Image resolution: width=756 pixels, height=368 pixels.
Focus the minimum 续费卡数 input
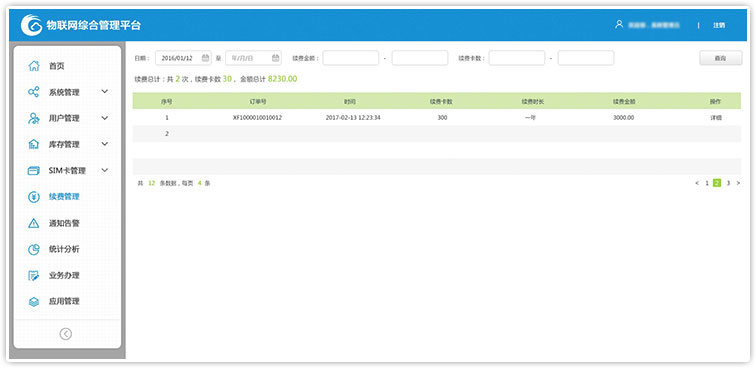(x=517, y=58)
